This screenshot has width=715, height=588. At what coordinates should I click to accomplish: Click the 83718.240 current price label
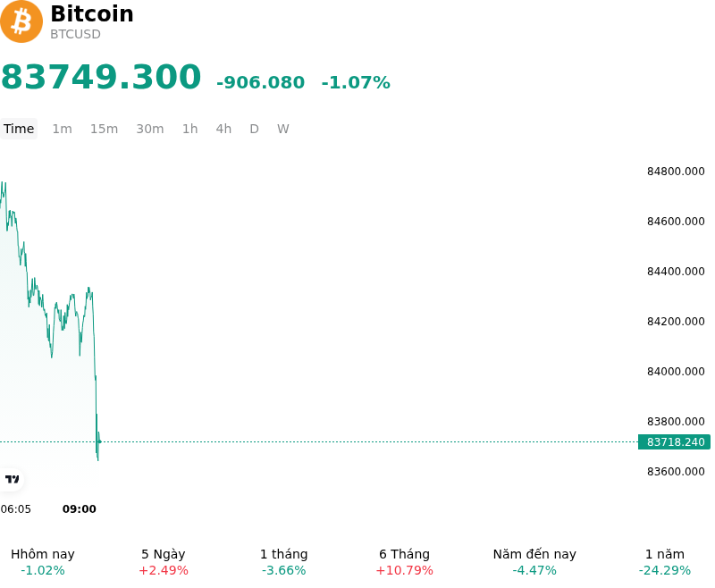click(x=675, y=441)
